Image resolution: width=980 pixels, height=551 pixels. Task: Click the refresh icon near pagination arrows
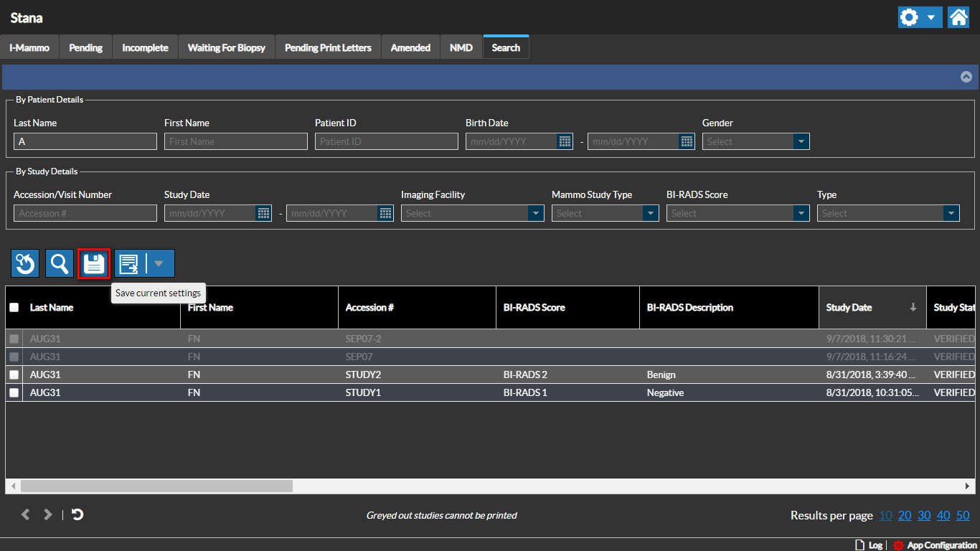77,514
